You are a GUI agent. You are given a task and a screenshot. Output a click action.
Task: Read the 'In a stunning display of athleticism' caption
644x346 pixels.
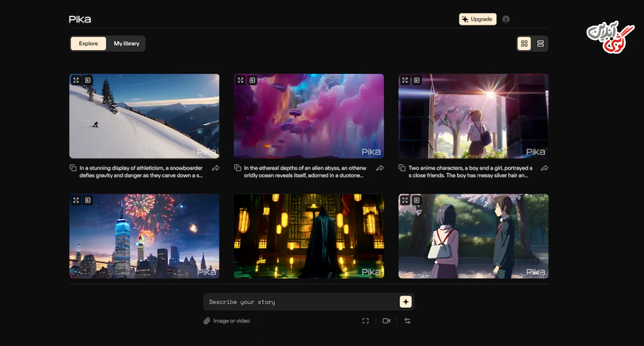141,171
